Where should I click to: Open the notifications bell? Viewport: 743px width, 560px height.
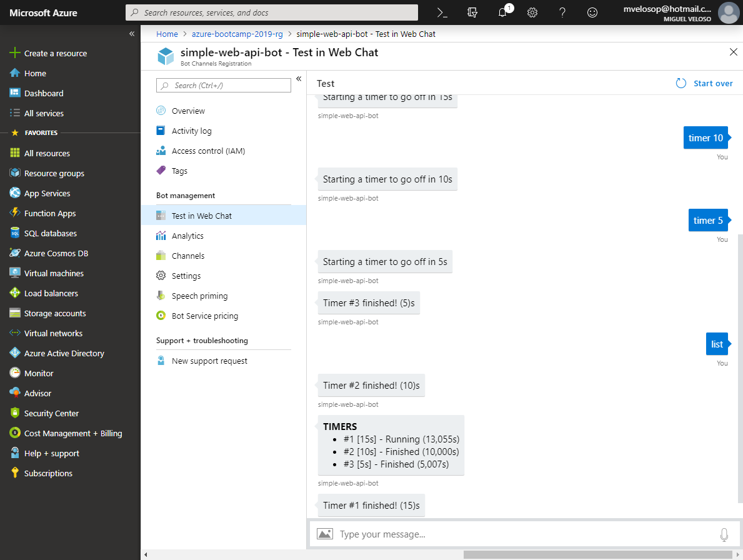coord(503,12)
